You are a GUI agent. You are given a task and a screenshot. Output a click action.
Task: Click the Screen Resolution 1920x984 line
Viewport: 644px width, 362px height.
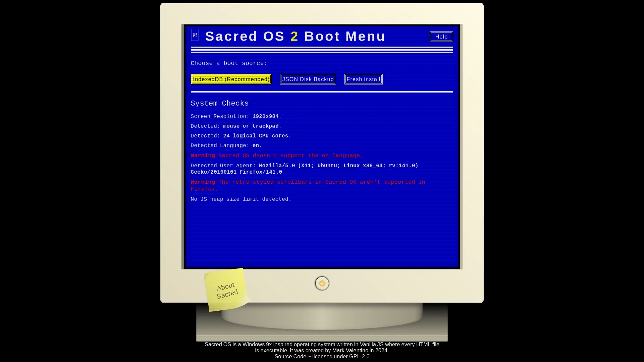tap(236, 116)
